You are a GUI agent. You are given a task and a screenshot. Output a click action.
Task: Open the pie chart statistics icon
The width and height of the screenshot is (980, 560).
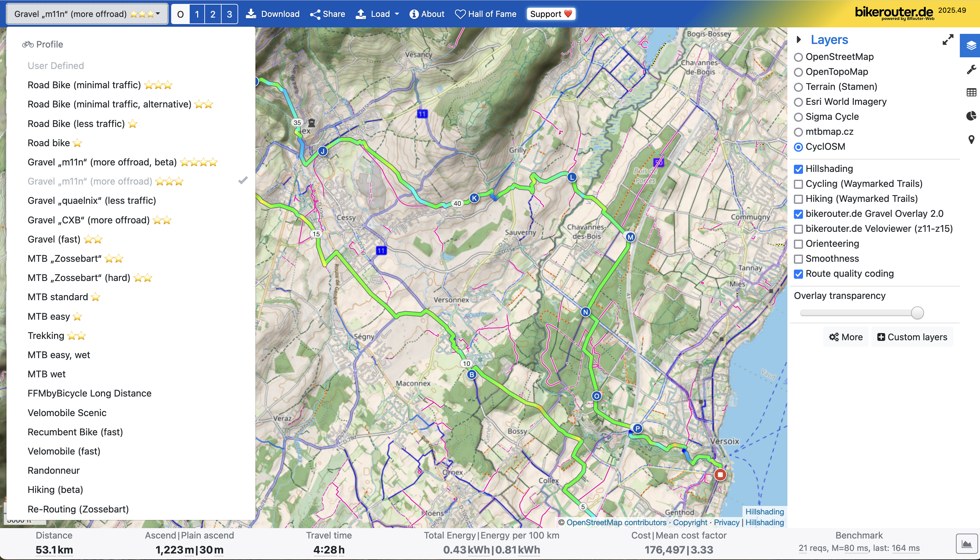(971, 116)
